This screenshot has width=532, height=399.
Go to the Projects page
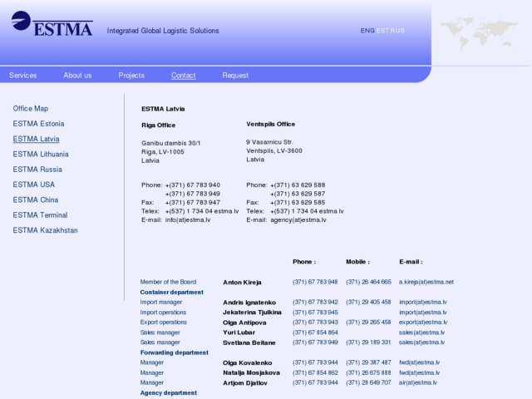click(x=131, y=76)
